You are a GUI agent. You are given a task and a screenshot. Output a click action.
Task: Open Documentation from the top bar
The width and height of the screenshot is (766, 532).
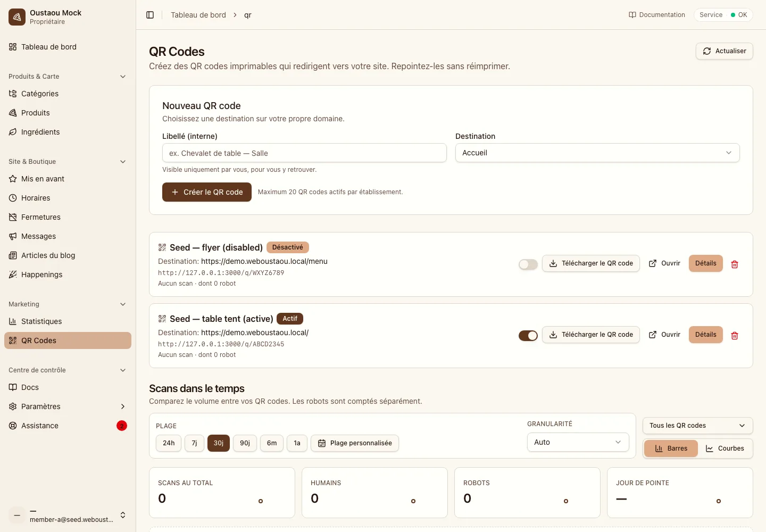pos(657,15)
